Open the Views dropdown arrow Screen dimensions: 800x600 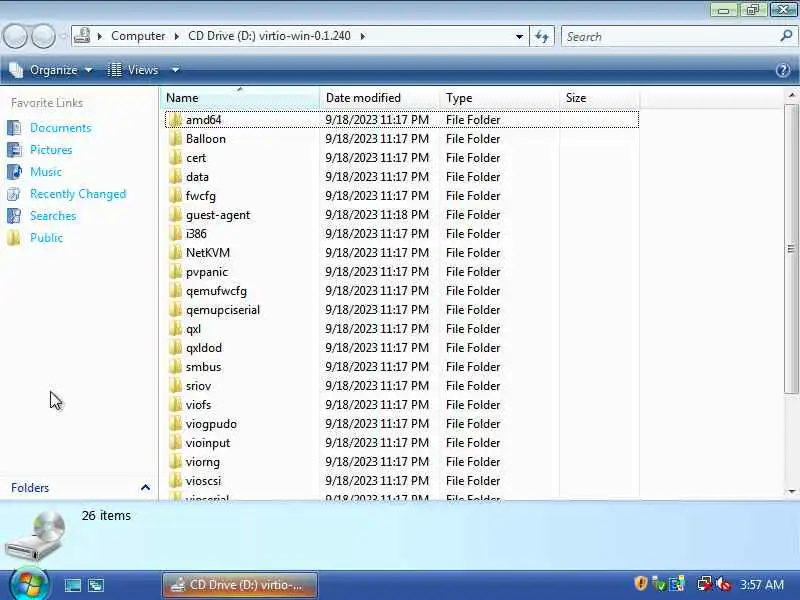pos(175,70)
